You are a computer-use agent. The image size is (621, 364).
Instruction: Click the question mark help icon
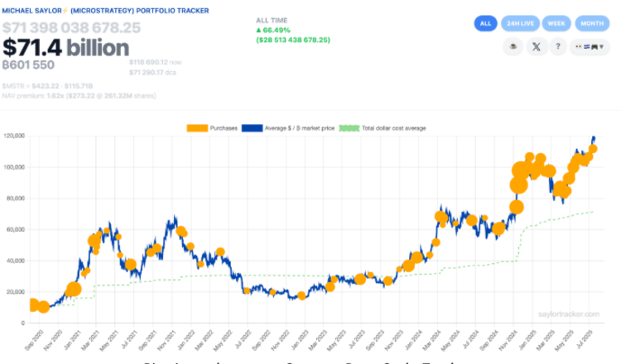pyautogui.click(x=558, y=46)
